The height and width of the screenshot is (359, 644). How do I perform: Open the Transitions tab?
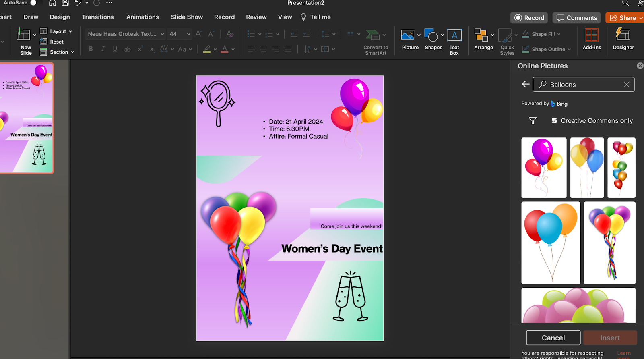tap(98, 17)
